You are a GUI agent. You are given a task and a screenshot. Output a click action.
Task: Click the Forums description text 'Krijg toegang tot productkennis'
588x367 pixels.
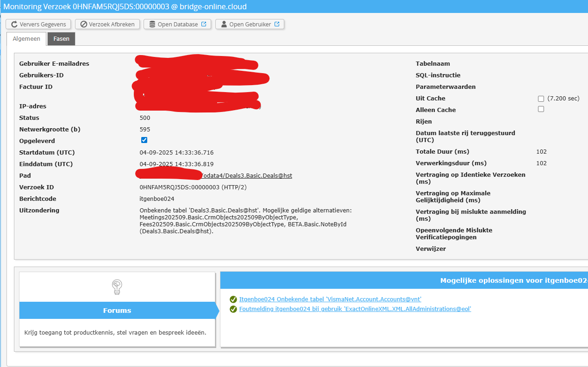click(115, 332)
